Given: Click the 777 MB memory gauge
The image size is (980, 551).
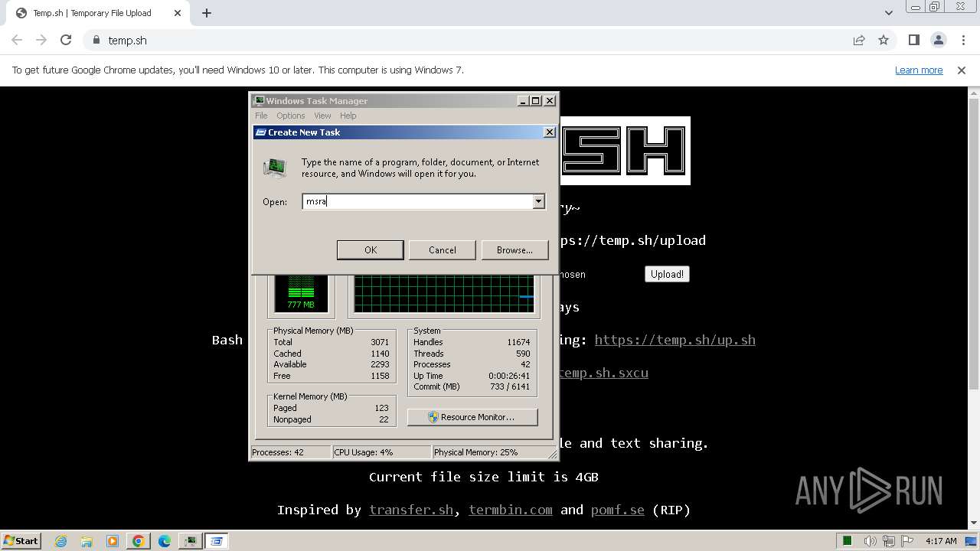Looking at the screenshot, I should pyautogui.click(x=301, y=292).
